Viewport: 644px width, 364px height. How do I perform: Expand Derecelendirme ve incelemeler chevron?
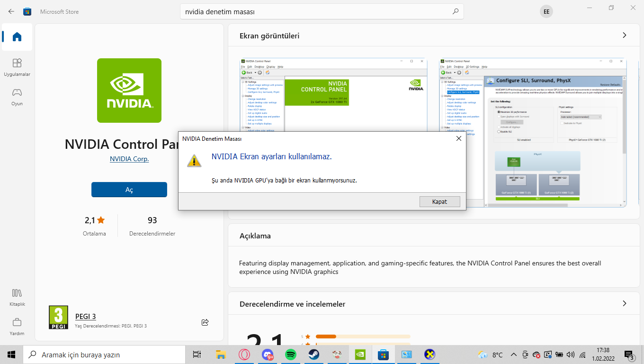click(x=625, y=303)
